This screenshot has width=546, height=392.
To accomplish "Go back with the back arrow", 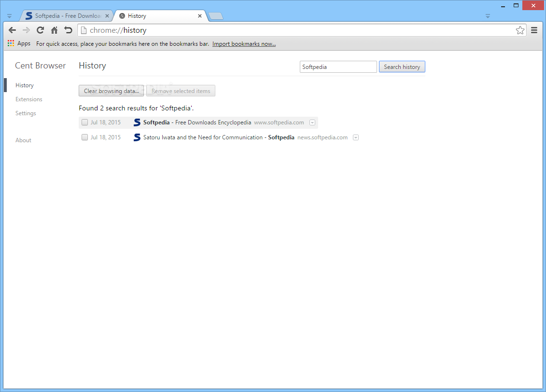I will 12,30.
